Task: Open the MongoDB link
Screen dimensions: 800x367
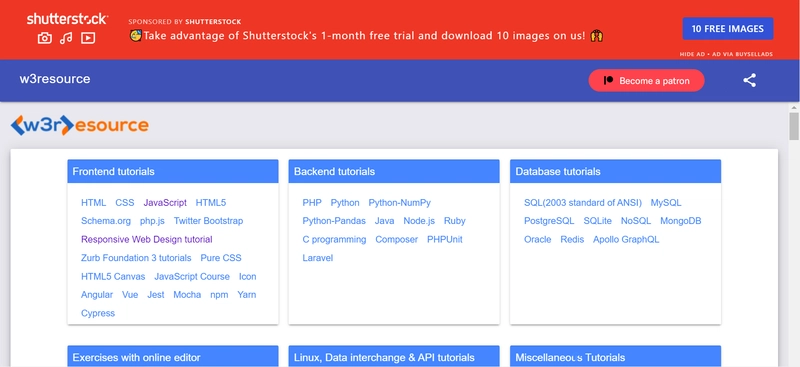Action: click(681, 221)
